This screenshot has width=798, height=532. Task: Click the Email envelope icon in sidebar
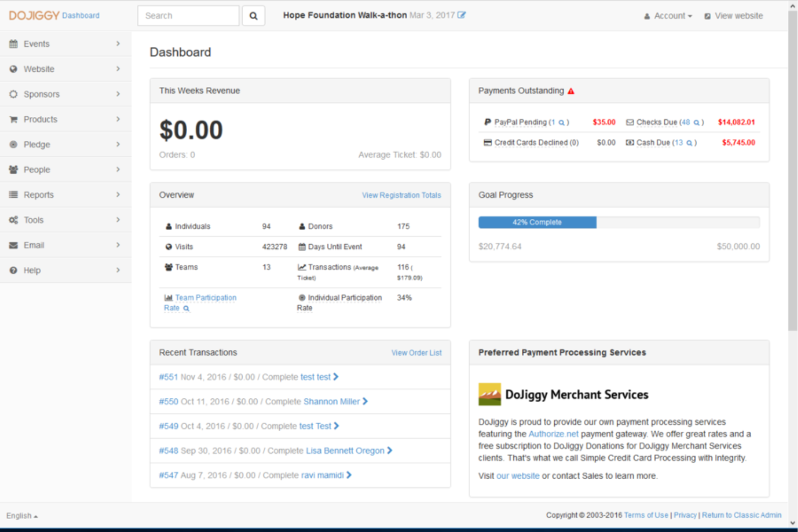coord(13,245)
